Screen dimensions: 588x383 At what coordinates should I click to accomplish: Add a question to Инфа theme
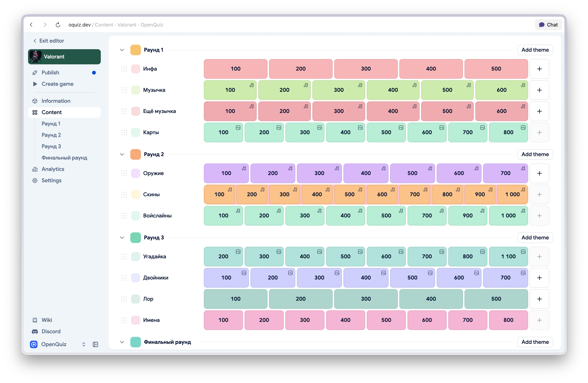click(539, 69)
